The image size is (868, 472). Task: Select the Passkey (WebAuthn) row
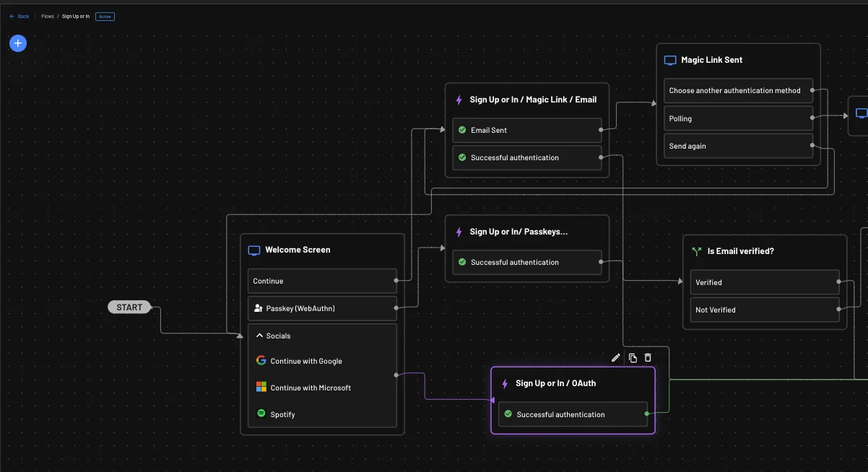tap(322, 308)
